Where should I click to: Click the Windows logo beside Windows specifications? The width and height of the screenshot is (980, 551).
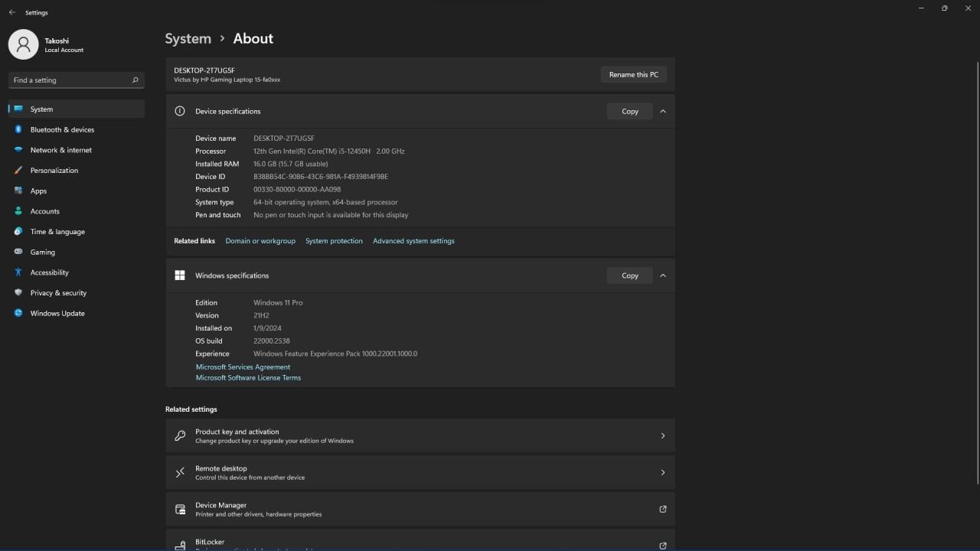180,275
